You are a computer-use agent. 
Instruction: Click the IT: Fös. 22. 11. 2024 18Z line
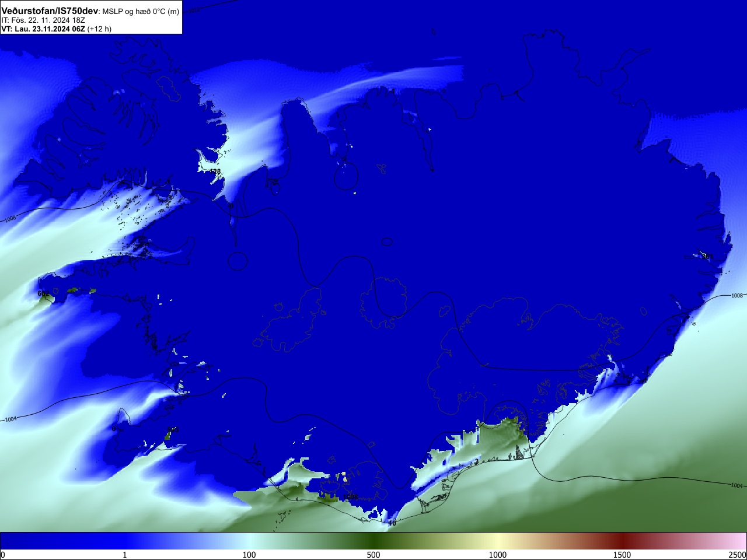pyautogui.click(x=43, y=20)
